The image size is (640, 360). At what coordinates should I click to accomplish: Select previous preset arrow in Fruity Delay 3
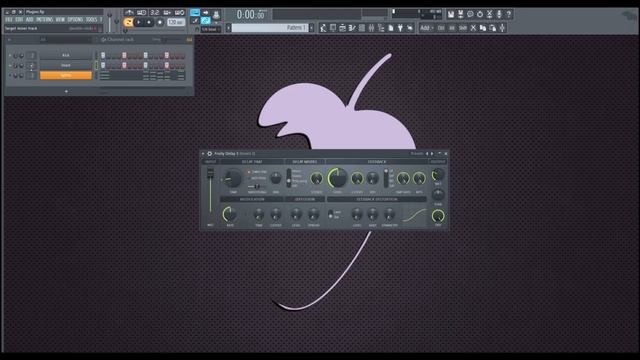click(427, 154)
